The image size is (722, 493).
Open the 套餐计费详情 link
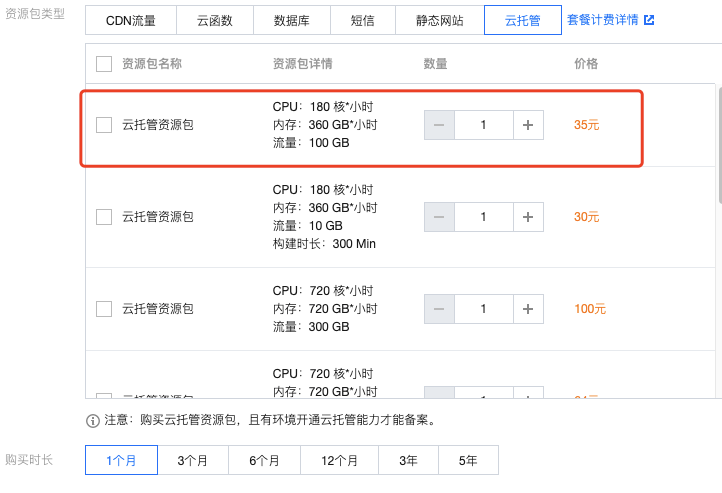602,19
